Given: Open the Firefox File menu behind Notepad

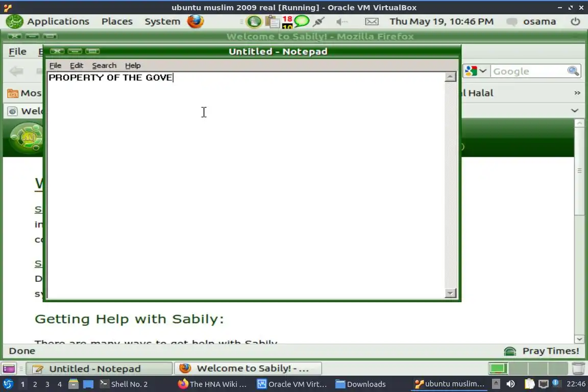Looking at the screenshot, I should (x=18, y=52).
